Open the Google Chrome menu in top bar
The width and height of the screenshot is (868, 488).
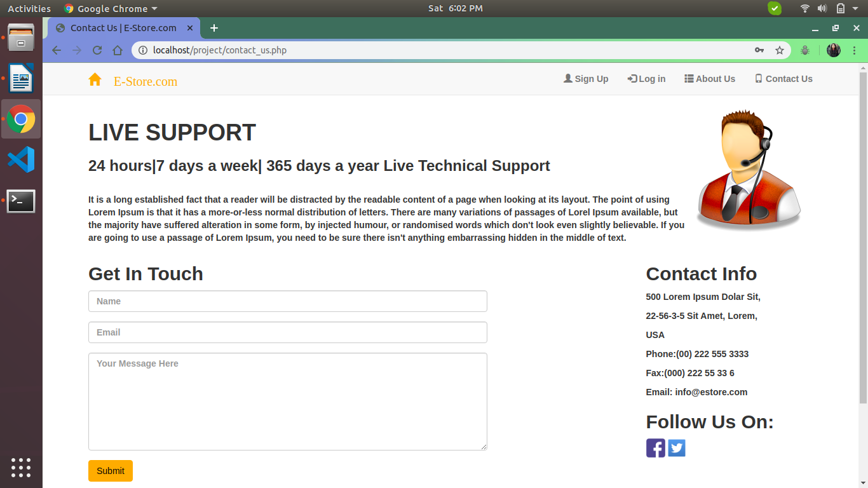point(110,8)
